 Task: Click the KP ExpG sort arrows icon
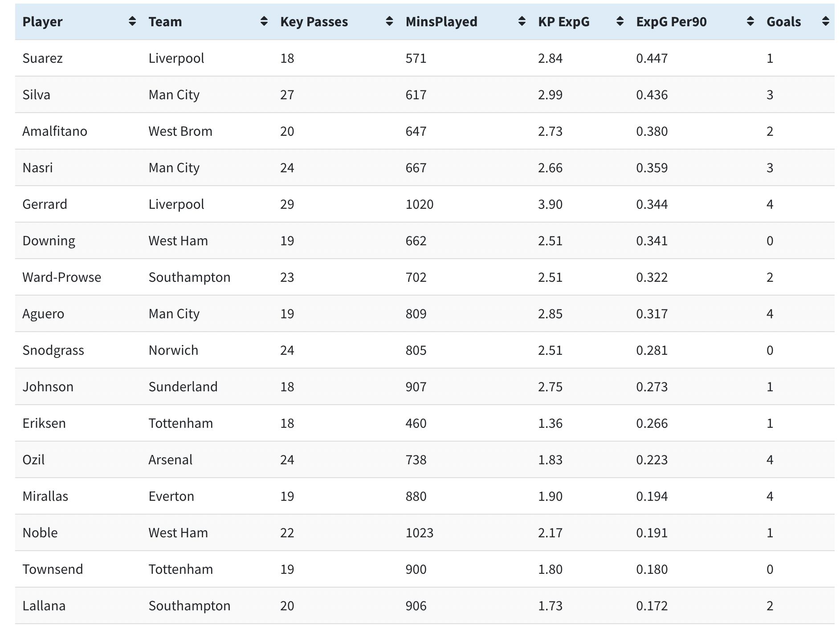[x=620, y=21]
